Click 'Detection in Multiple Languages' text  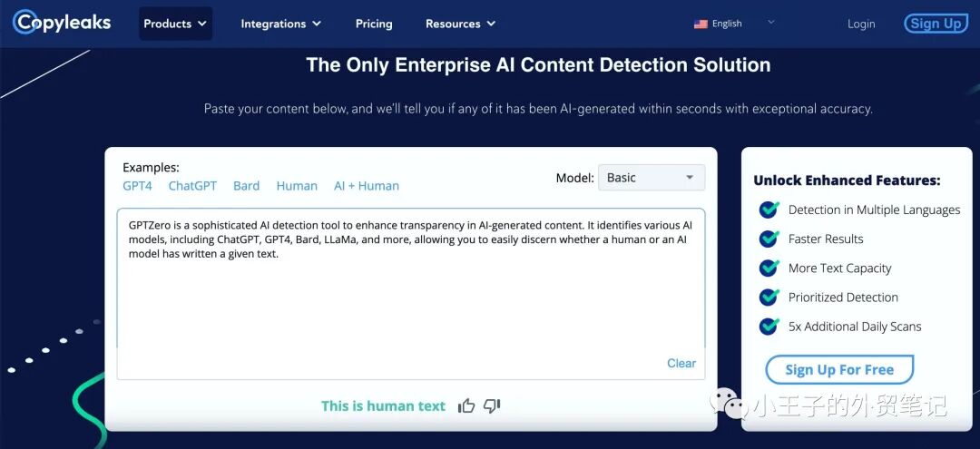click(874, 210)
